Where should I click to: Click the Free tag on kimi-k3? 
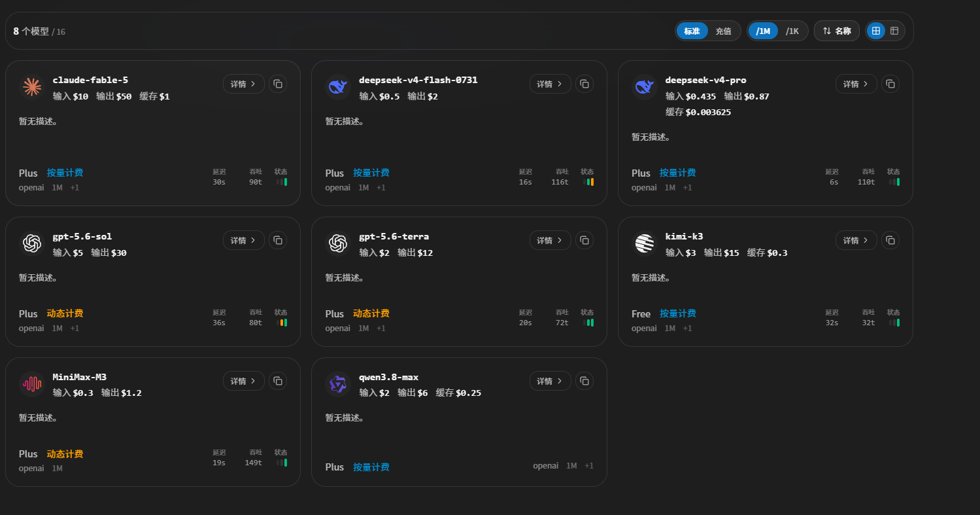point(641,314)
